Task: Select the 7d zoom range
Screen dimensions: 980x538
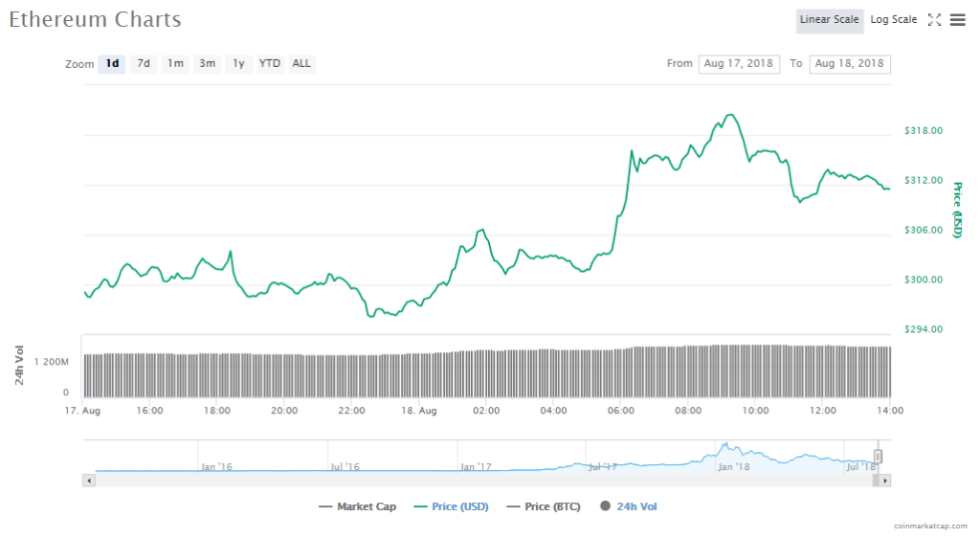Action: pos(144,64)
